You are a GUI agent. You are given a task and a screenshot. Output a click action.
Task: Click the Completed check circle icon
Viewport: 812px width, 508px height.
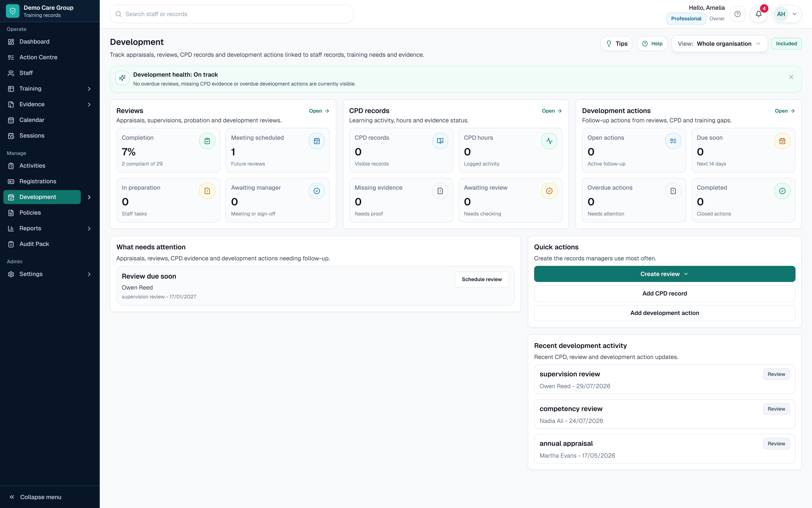pos(782,191)
